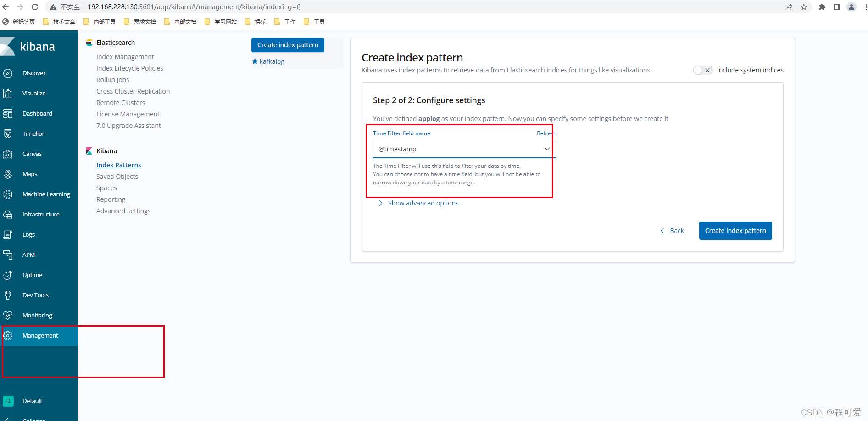Select the kafkalog index pattern
This screenshot has width=868, height=421.
tap(272, 61)
